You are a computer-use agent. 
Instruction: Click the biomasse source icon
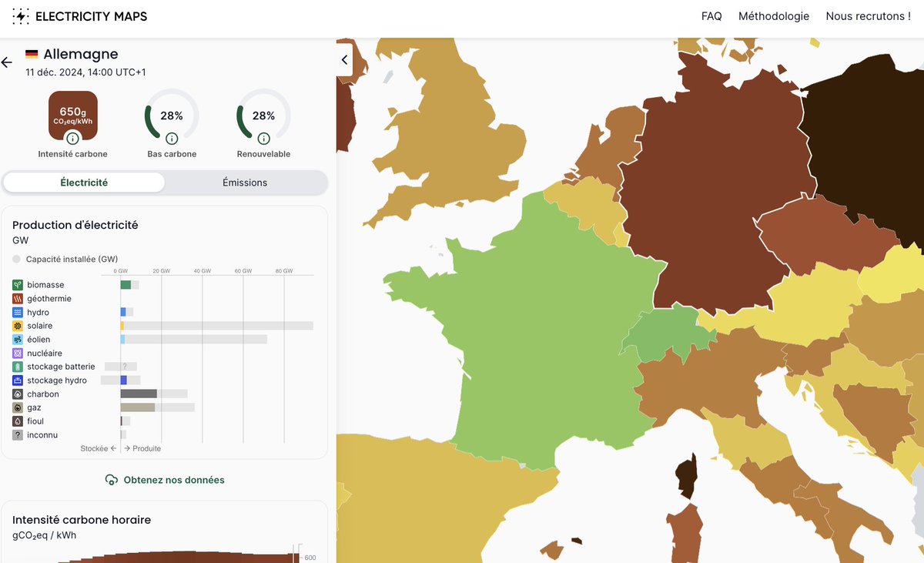[18, 285]
